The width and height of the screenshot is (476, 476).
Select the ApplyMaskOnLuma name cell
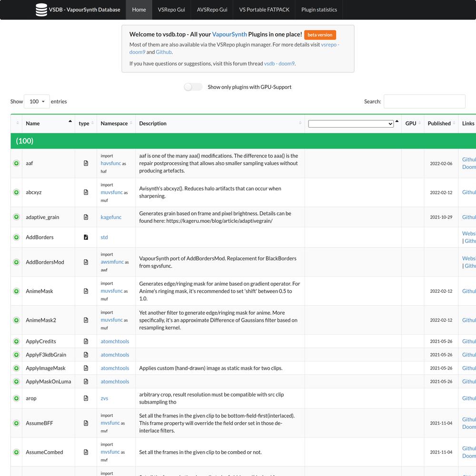pos(48,382)
